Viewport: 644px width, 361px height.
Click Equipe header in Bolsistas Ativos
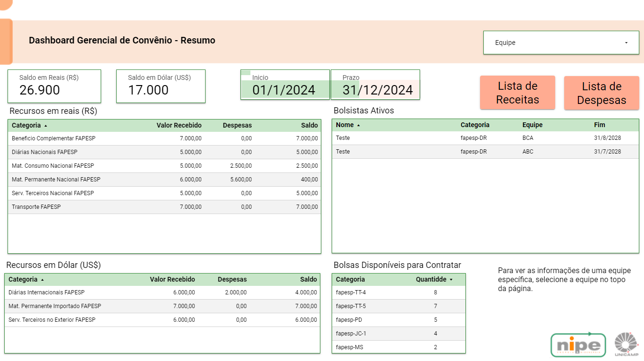coord(532,125)
